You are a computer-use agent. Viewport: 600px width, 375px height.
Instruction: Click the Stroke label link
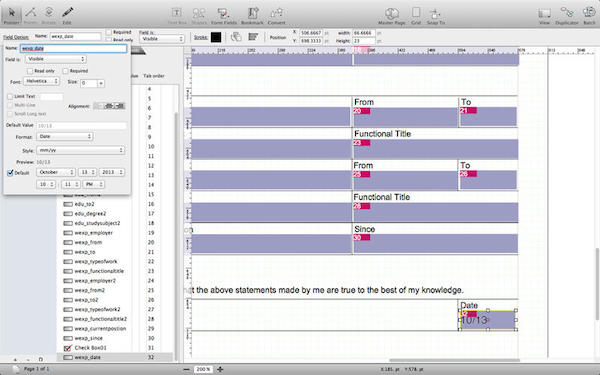click(201, 37)
